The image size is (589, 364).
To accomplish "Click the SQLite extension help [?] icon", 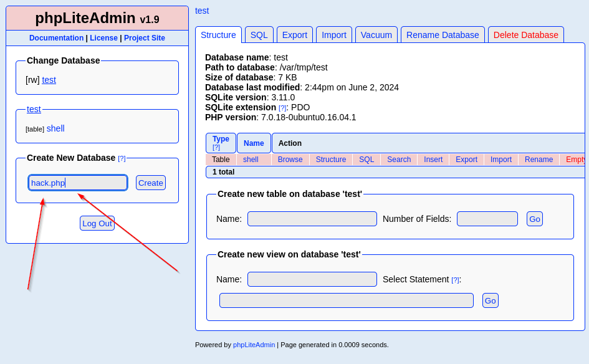I will tap(282, 108).
